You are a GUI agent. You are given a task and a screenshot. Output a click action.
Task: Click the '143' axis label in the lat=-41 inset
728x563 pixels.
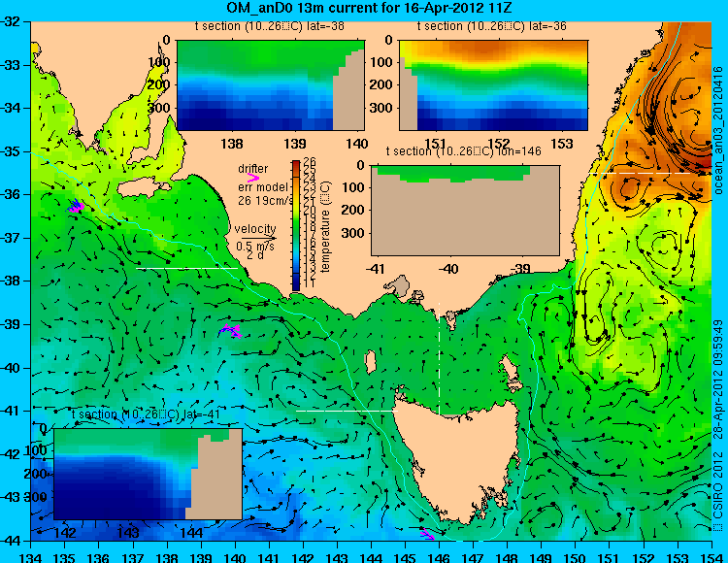point(128,532)
